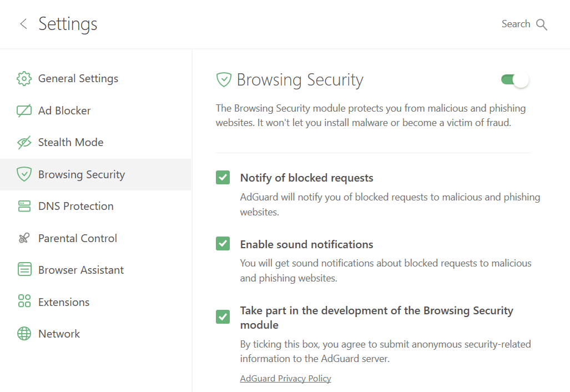Uncheck Take part in the development checkbox
Image resolution: width=570 pixels, height=392 pixels.
(223, 316)
